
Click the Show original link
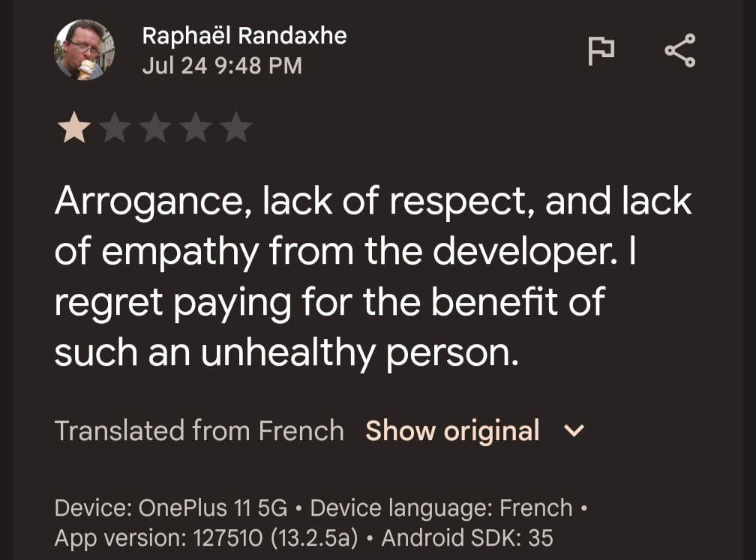click(452, 431)
